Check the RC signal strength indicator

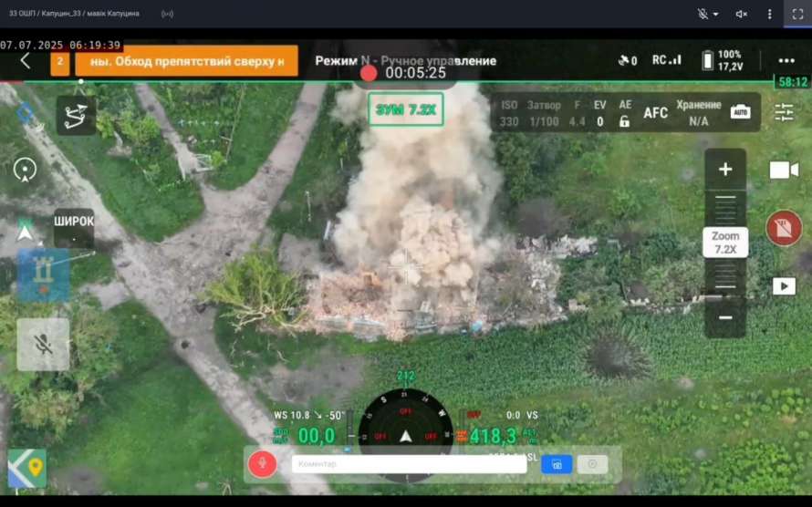667,60
